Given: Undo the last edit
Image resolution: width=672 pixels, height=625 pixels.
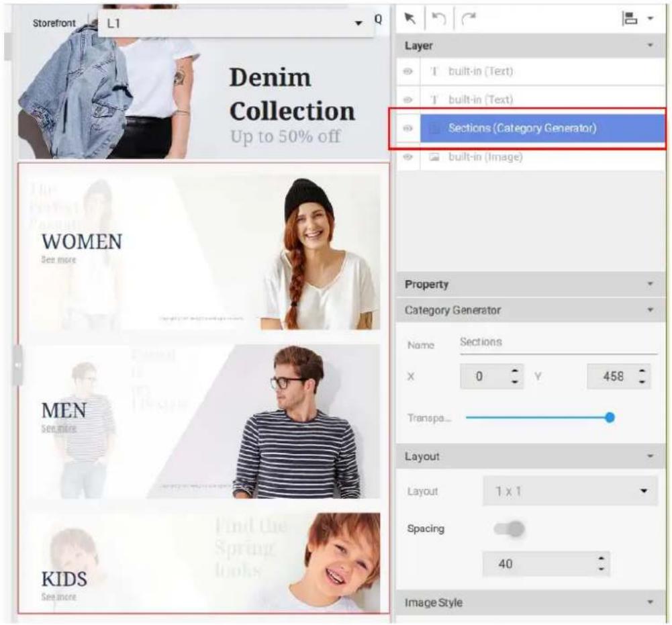Looking at the screenshot, I should click(439, 18).
